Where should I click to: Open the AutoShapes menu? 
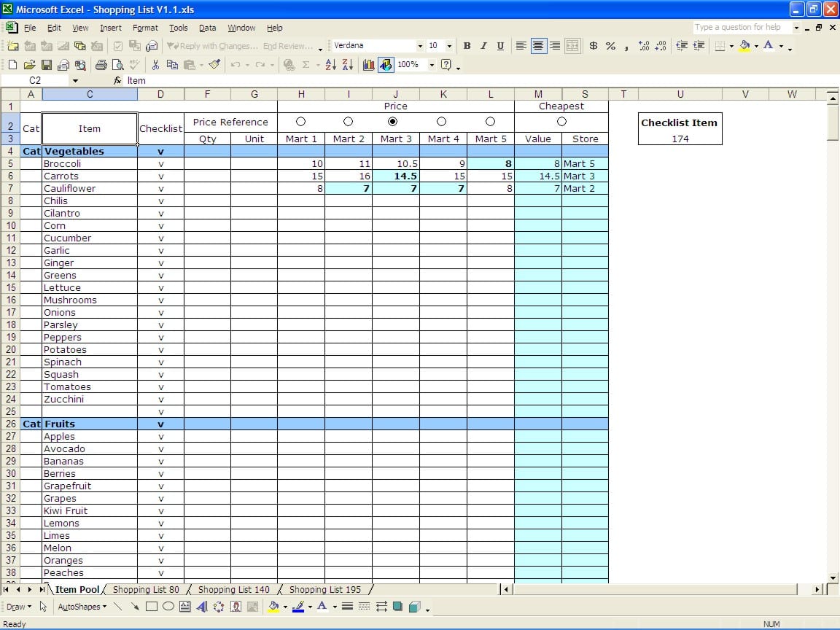[x=82, y=606]
